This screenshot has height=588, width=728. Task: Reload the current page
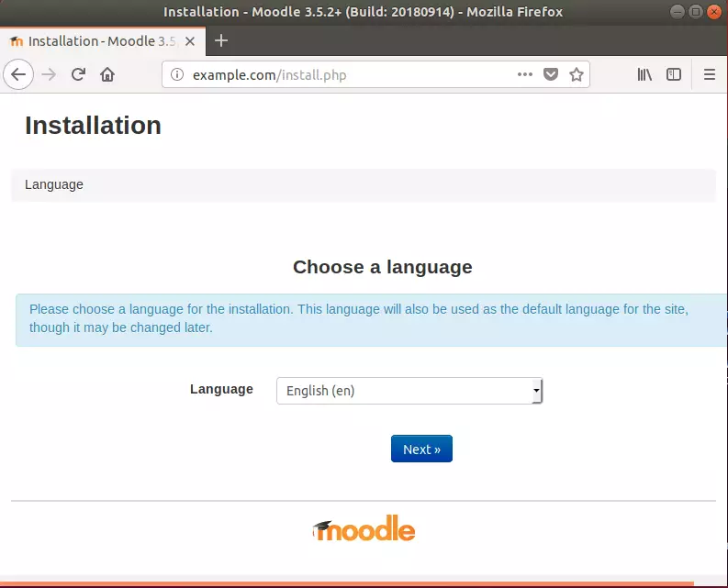pos(78,74)
